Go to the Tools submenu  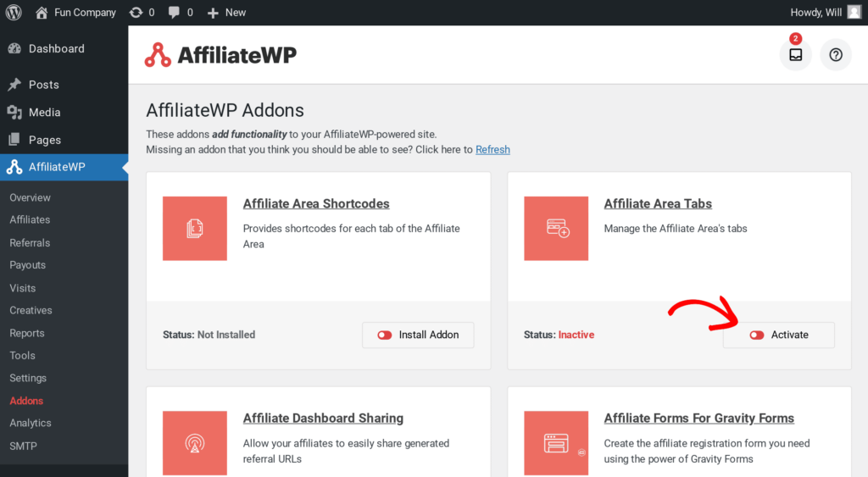[x=23, y=356]
